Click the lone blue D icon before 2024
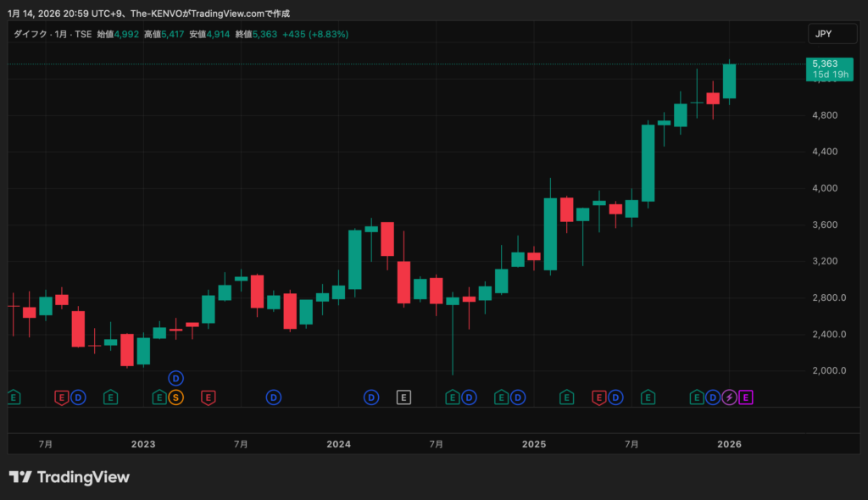This screenshot has height=500, width=868. point(273,397)
